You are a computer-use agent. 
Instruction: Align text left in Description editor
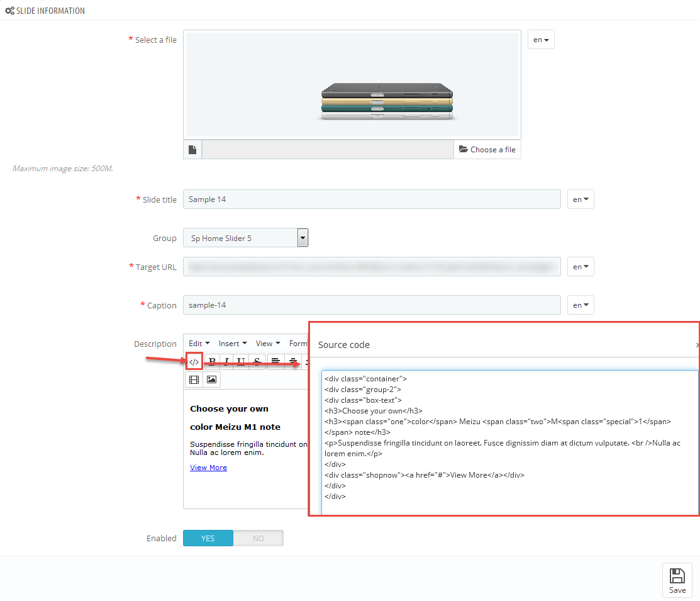tap(276, 362)
